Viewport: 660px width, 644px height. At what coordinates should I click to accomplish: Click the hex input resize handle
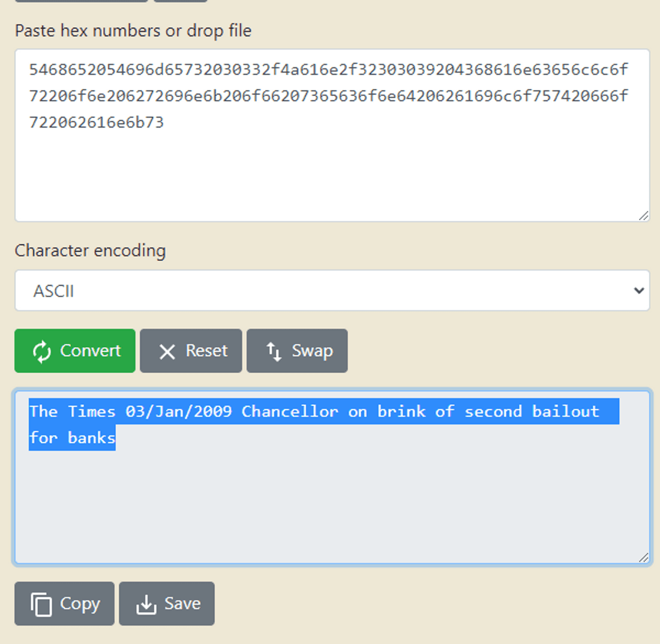pyautogui.click(x=643, y=215)
